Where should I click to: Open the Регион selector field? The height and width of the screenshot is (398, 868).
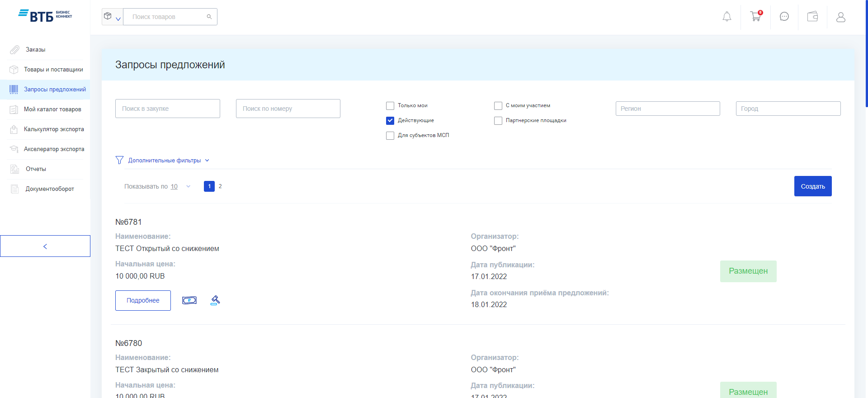tap(668, 109)
